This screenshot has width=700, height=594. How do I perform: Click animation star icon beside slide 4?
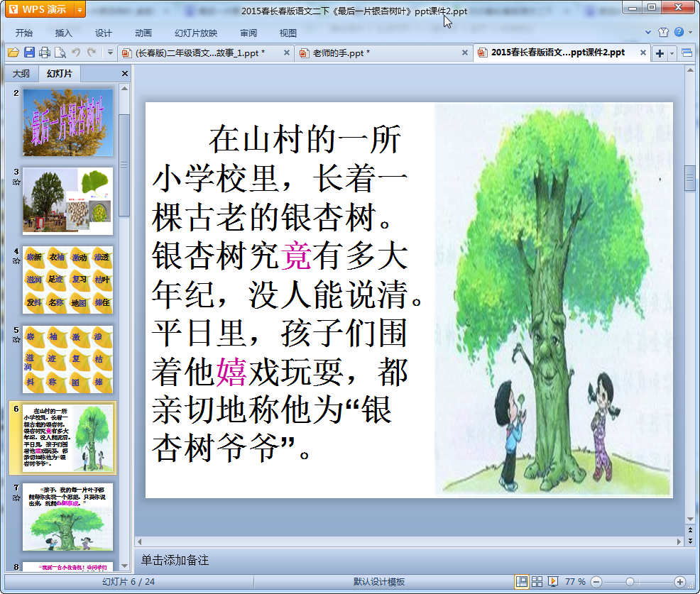click(16, 261)
